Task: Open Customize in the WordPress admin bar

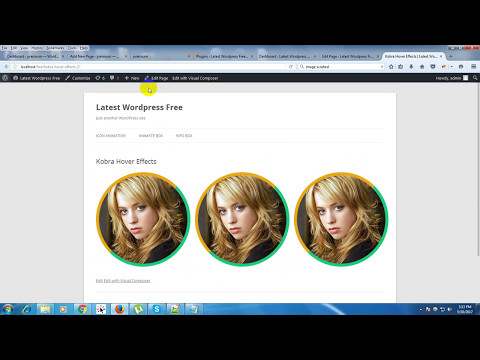Action: tap(78, 78)
